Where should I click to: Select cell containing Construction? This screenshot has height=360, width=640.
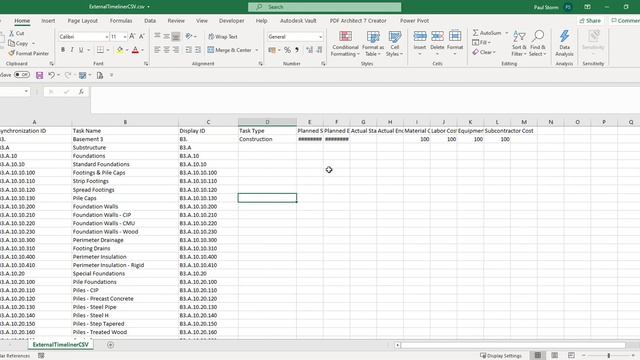tap(267, 139)
